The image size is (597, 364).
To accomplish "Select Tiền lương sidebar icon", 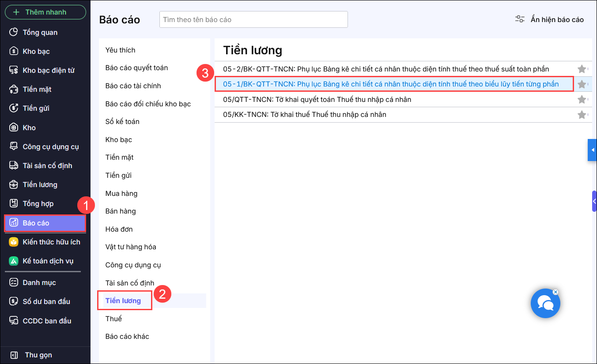I will 14,184.
